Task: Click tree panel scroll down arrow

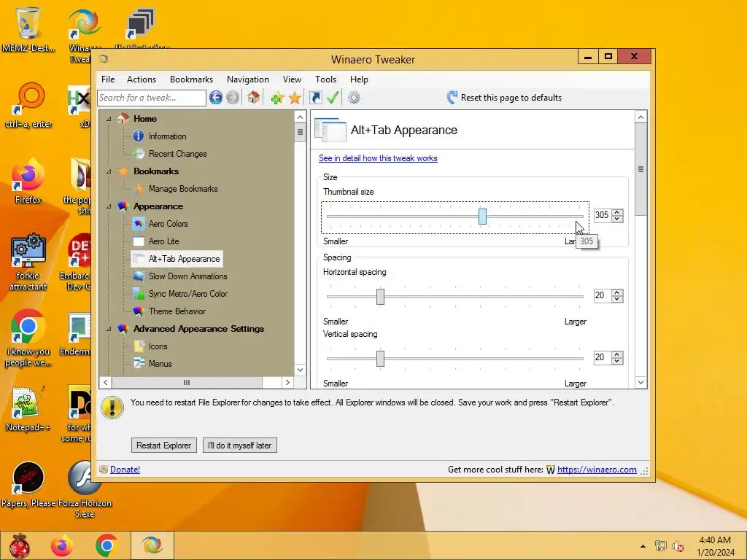Action: click(300, 370)
